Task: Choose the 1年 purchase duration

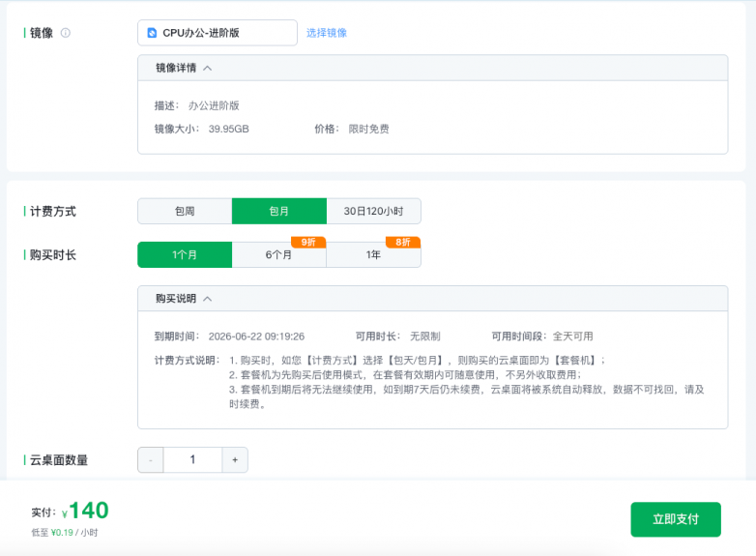Action: tap(374, 254)
